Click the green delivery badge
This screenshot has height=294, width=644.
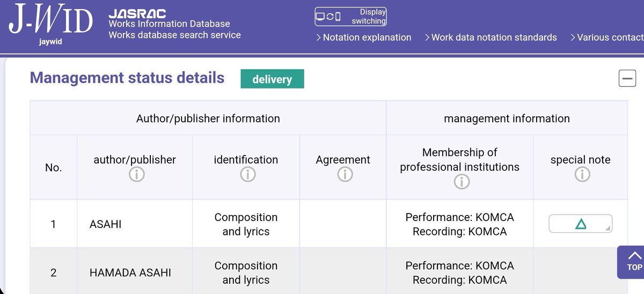pyautogui.click(x=272, y=79)
